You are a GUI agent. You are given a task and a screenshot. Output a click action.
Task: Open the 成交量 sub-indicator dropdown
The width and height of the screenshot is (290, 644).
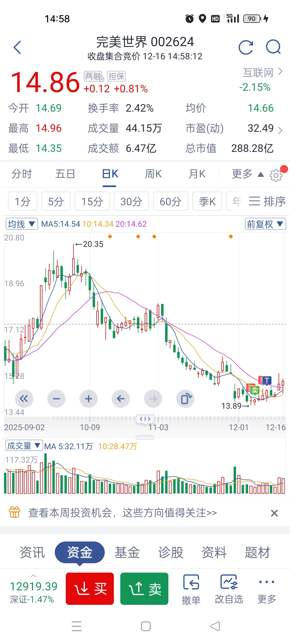coord(24,446)
